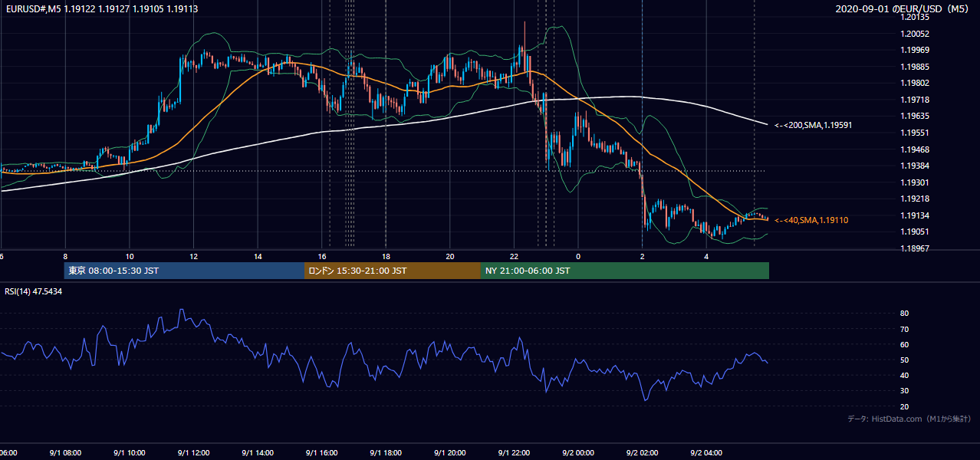Click the RSI scale value 60
Image resolution: width=980 pixels, height=460 pixels.
point(905,344)
